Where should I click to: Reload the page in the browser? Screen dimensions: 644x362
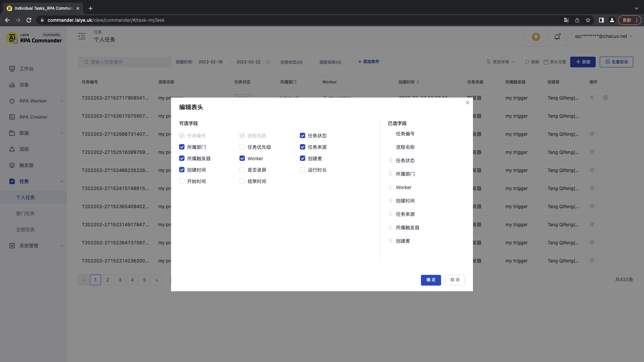29,20
